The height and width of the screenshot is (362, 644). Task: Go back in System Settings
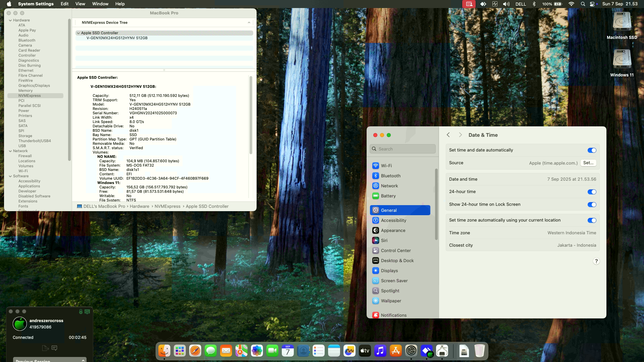pyautogui.click(x=448, y=135)
